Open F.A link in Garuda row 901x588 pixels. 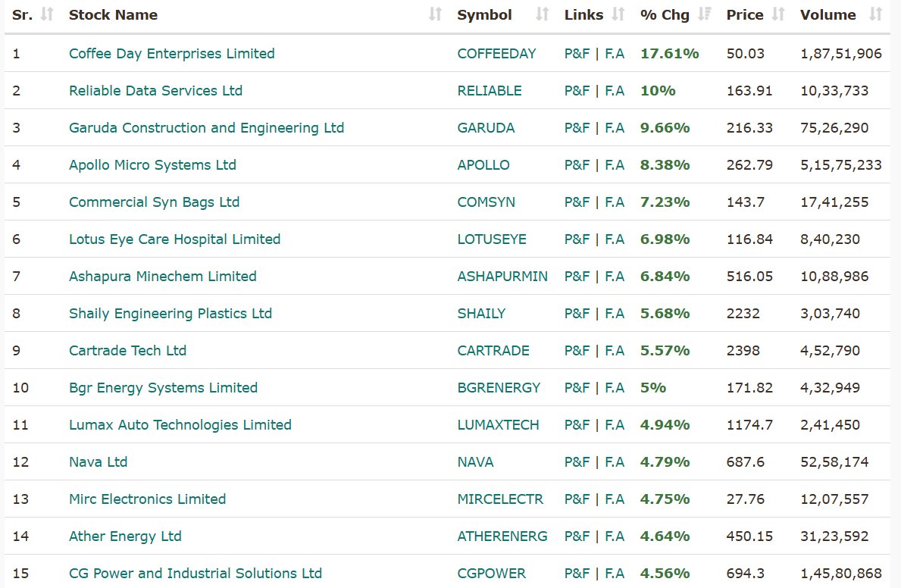tap(615, 127)
